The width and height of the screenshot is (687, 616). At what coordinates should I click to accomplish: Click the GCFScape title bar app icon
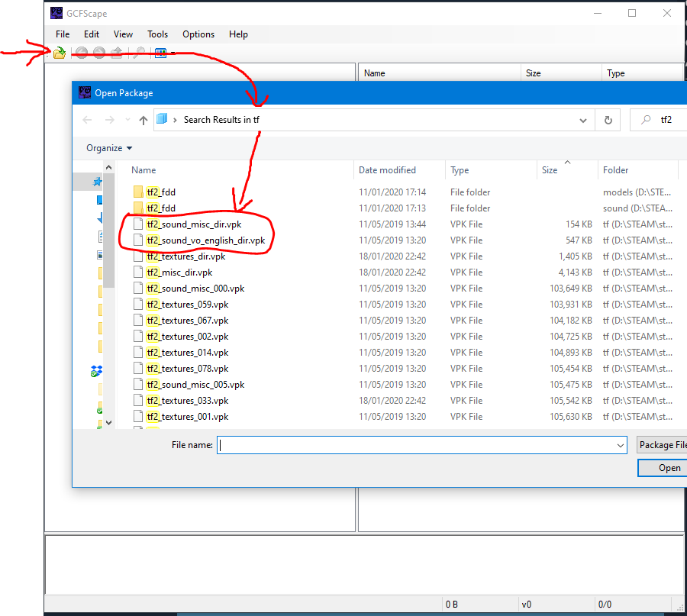coord(56,13)
